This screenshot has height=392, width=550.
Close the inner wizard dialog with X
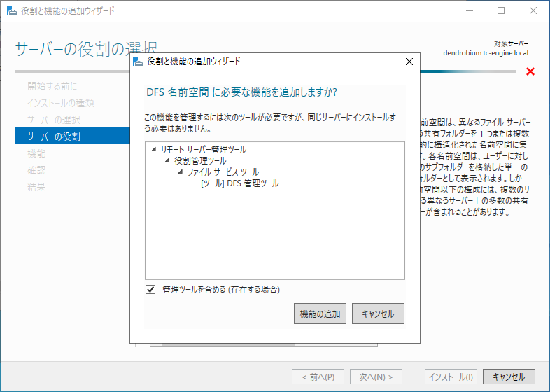pos(409,62)
